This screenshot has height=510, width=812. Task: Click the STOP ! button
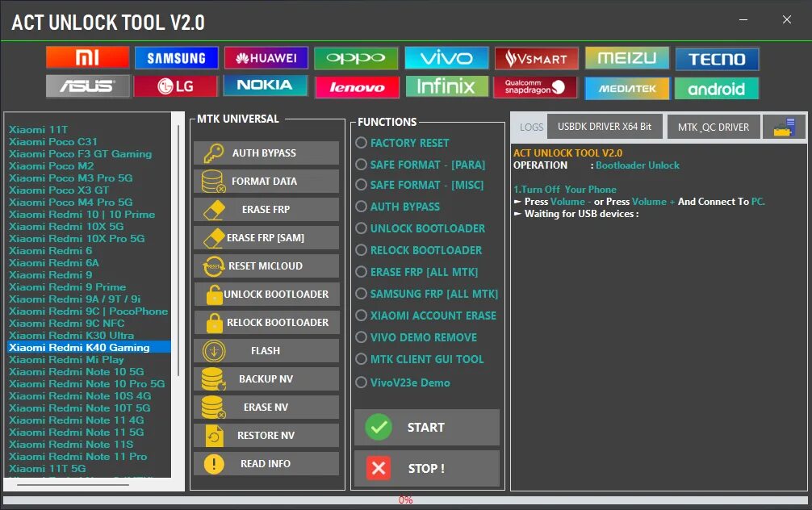427,468
